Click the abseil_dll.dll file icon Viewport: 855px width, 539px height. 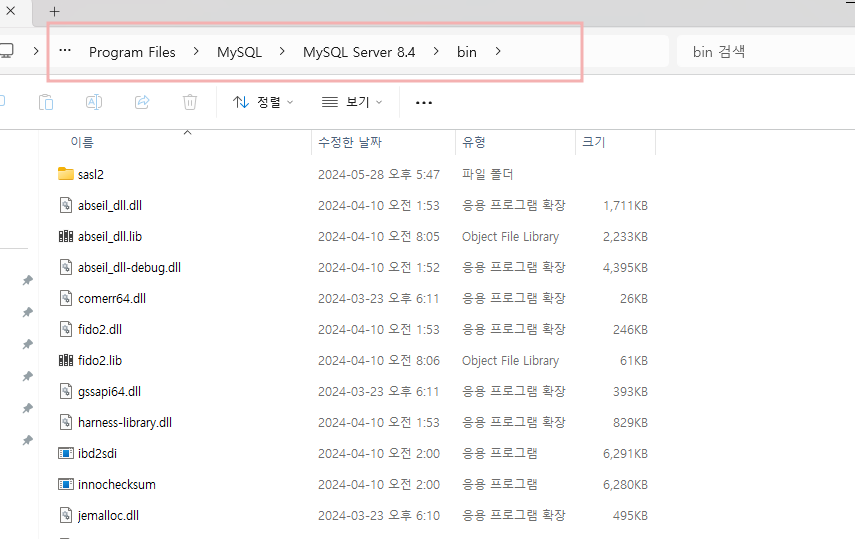(66, 205)
